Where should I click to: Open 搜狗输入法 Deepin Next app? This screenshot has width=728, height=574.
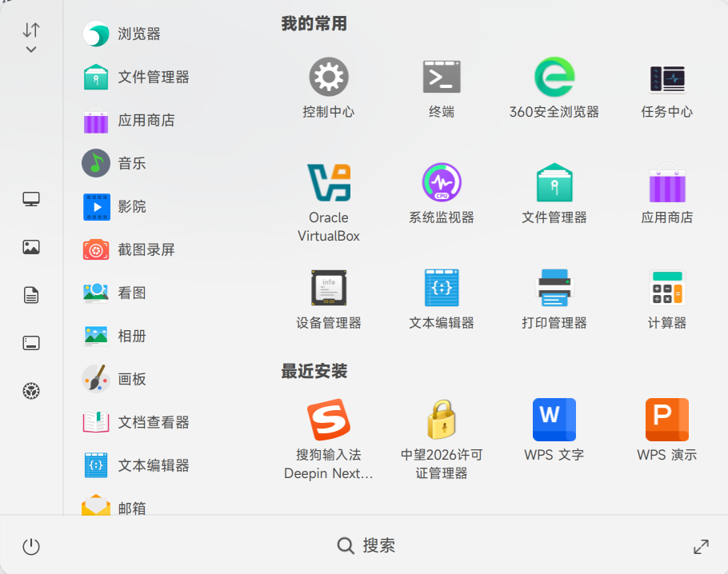pos(329,439)
